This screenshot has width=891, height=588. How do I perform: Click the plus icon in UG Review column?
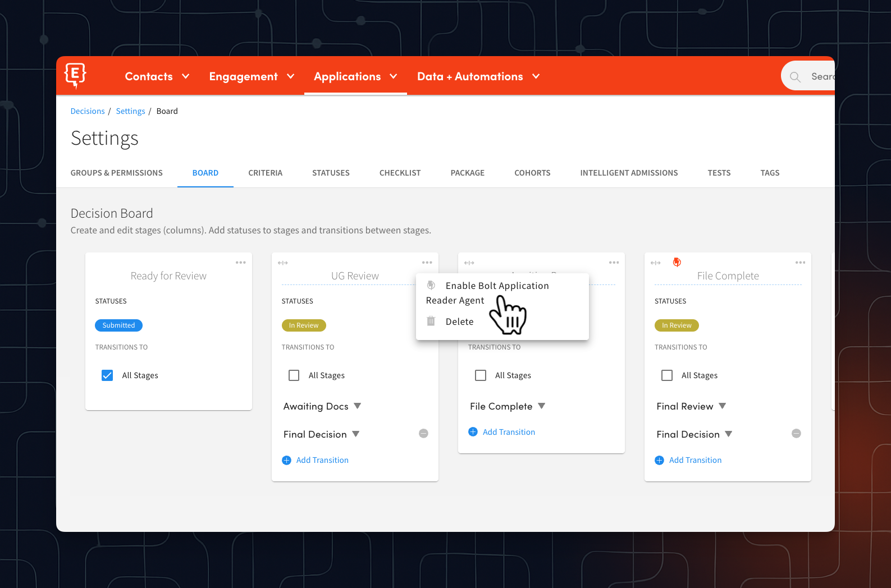(x=286, y=460)
